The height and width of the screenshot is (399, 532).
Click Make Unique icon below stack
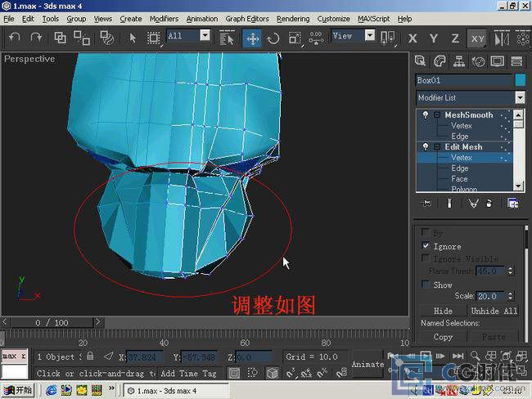pos(473,203)
